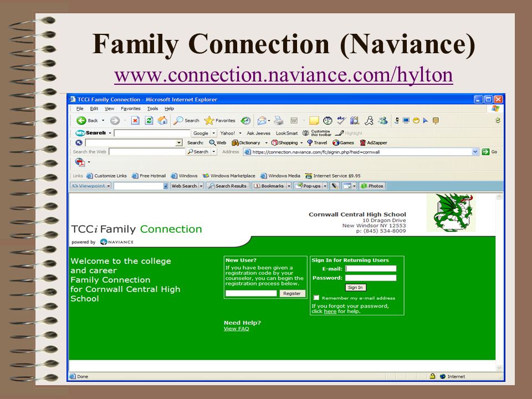Open the File menu
This screenshot has height=399, width=532.
[80, 109]
